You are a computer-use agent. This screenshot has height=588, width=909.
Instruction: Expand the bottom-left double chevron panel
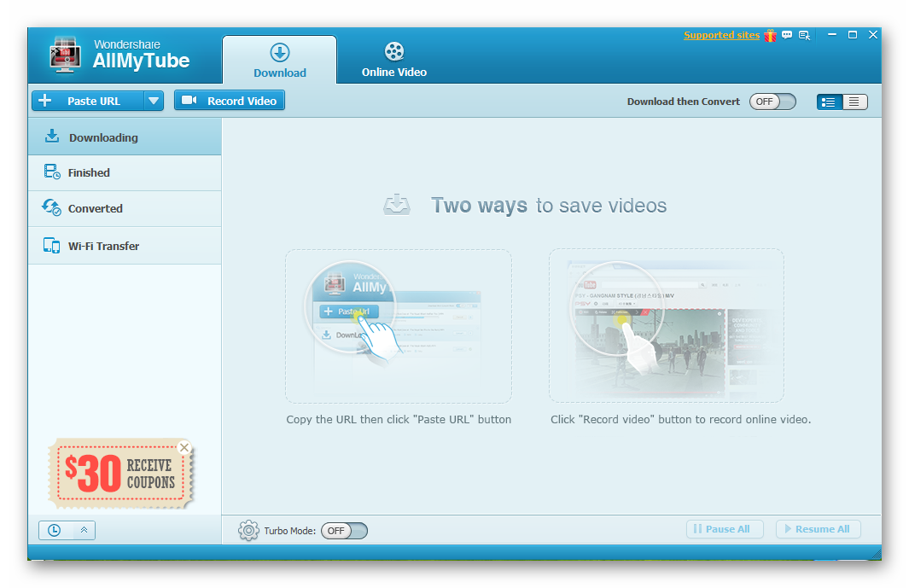pos(84,530)
